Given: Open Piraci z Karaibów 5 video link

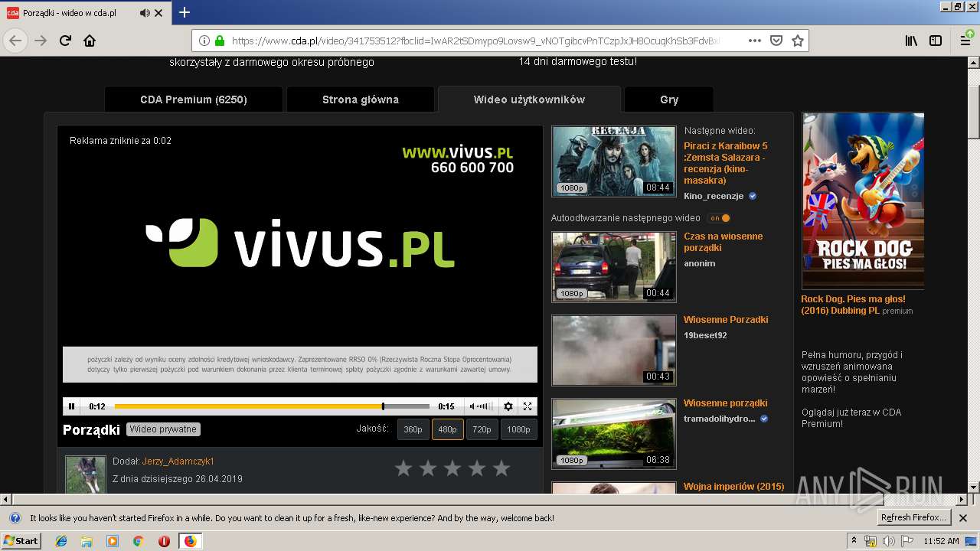Looking at the screenshot, I should (726, 163).
